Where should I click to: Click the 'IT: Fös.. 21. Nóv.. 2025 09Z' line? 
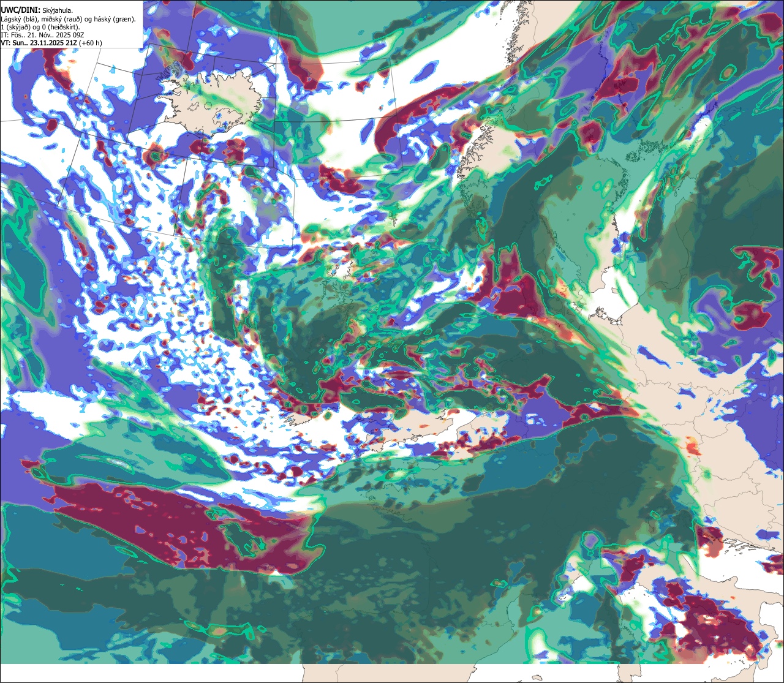pyautogui.click(x=42, y=35)
